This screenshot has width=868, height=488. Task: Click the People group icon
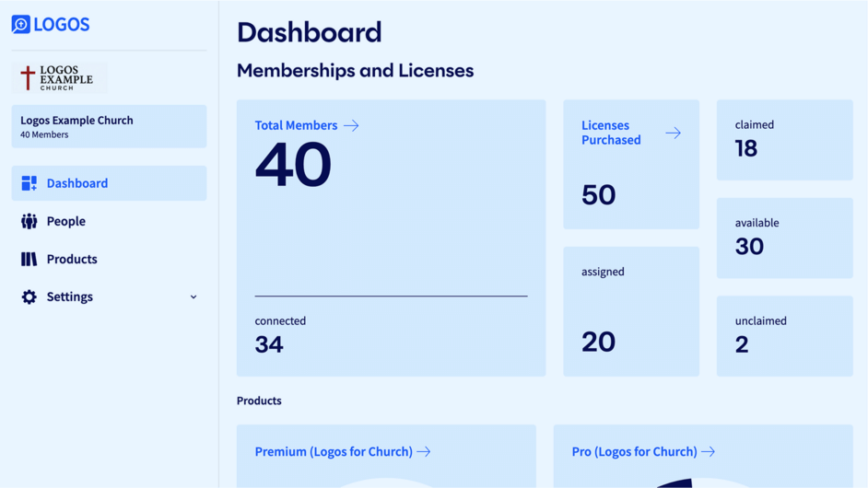(x=29, y=221)
